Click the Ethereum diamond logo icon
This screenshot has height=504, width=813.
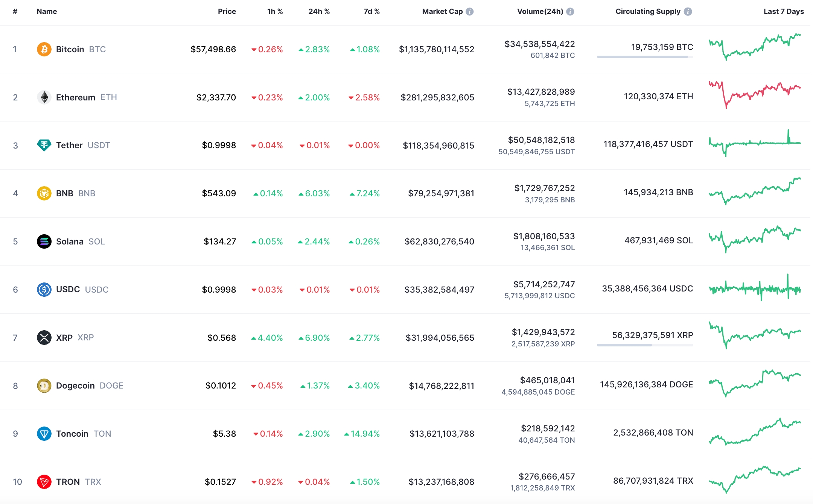coord(44,97)
